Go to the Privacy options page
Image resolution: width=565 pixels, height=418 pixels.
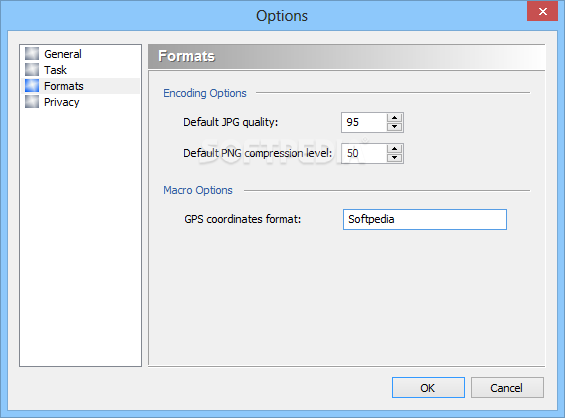tap(62, 102)
